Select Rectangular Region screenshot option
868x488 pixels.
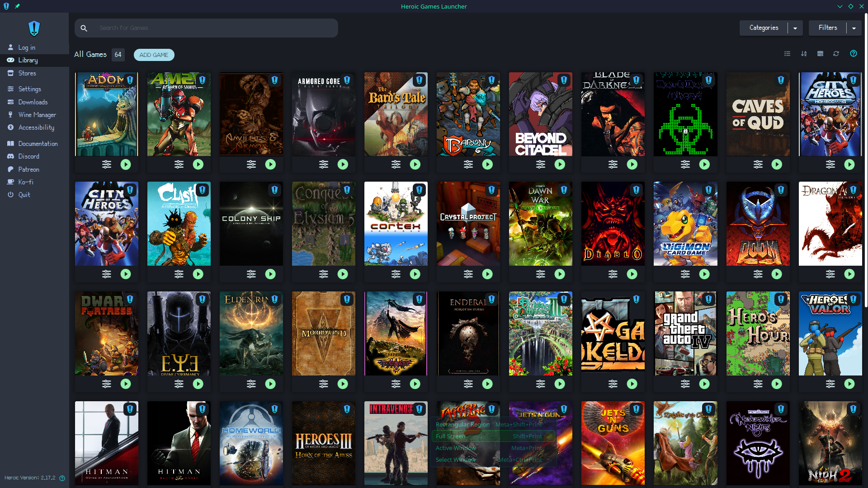pos(493,424)
